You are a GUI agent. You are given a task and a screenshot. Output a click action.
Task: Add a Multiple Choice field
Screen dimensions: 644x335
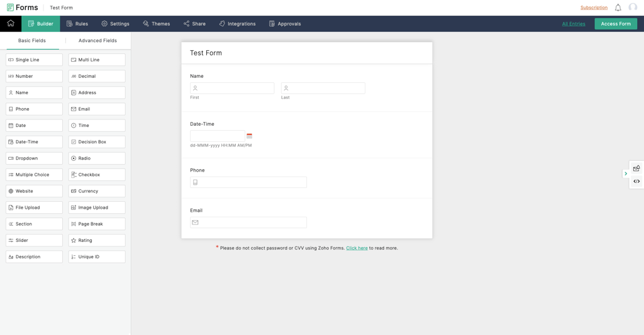[x=34, y=175]
